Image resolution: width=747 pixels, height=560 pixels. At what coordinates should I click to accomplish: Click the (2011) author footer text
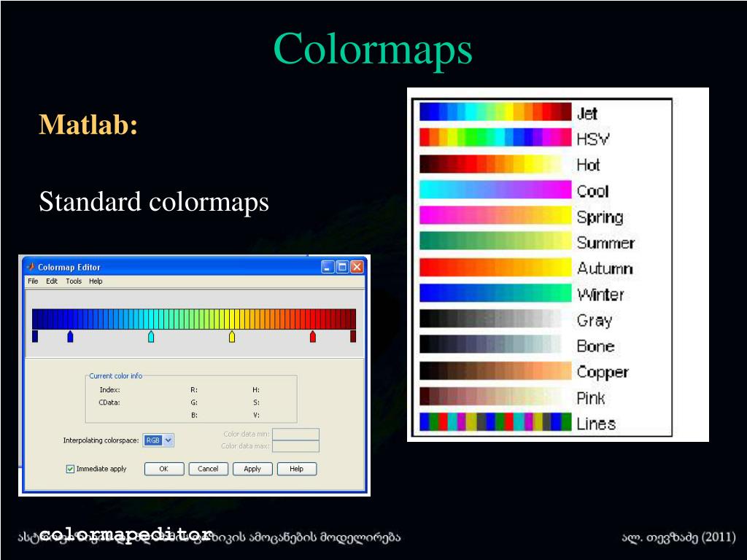pos(678,537)
